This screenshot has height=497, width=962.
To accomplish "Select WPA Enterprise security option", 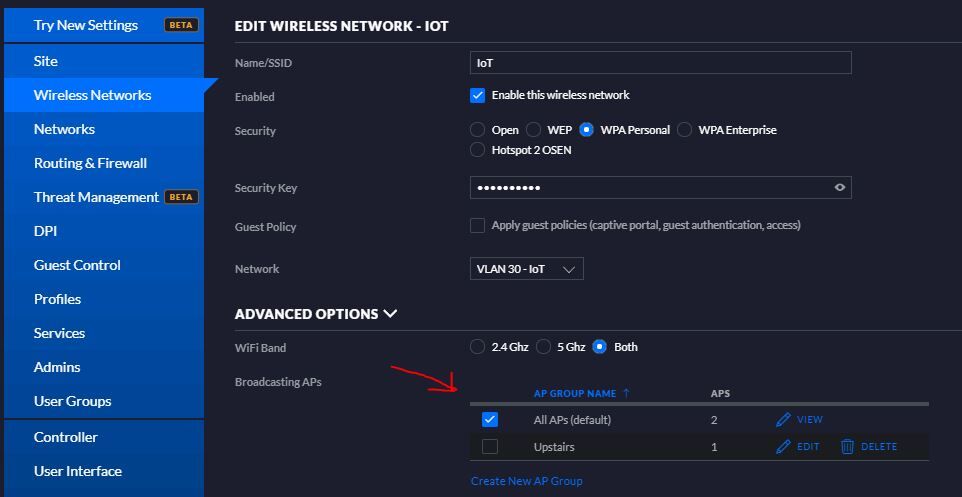I will pyautogui.click(x=685, y=130).
